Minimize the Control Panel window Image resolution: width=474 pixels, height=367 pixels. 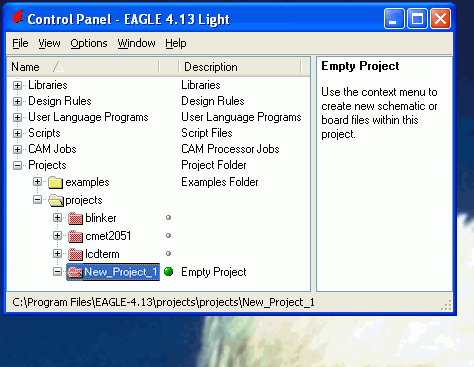pyautogui.click(x=394, y=19)
